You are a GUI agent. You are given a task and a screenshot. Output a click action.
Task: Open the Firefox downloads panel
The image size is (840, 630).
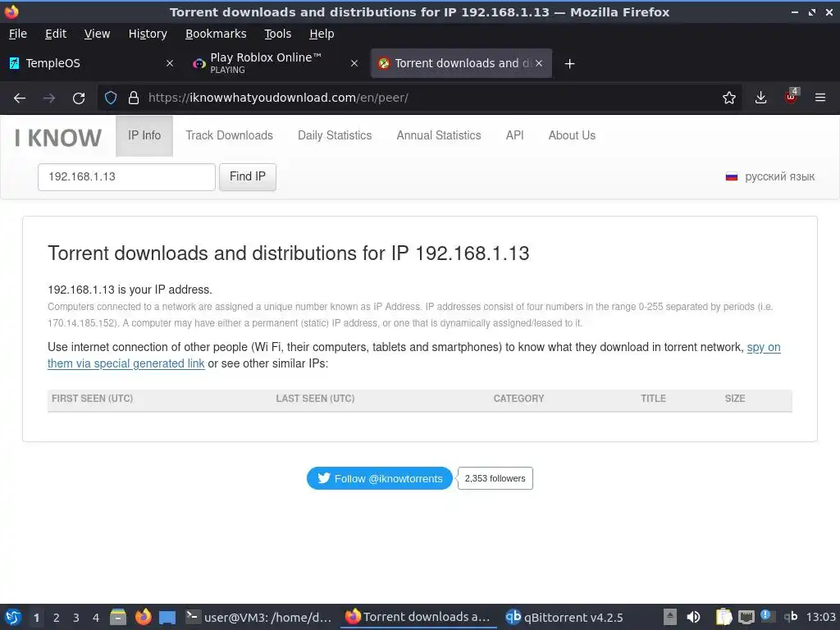click(x=760, y=98)
